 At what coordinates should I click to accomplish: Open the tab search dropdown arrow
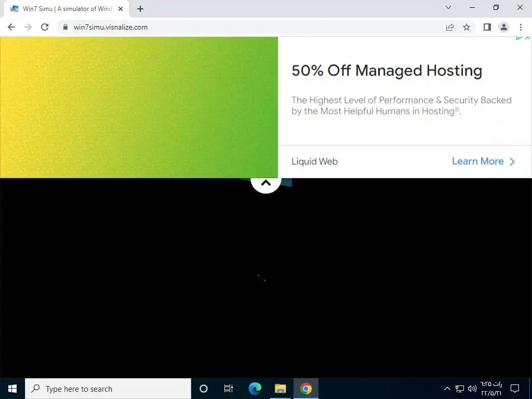(448, 7)
